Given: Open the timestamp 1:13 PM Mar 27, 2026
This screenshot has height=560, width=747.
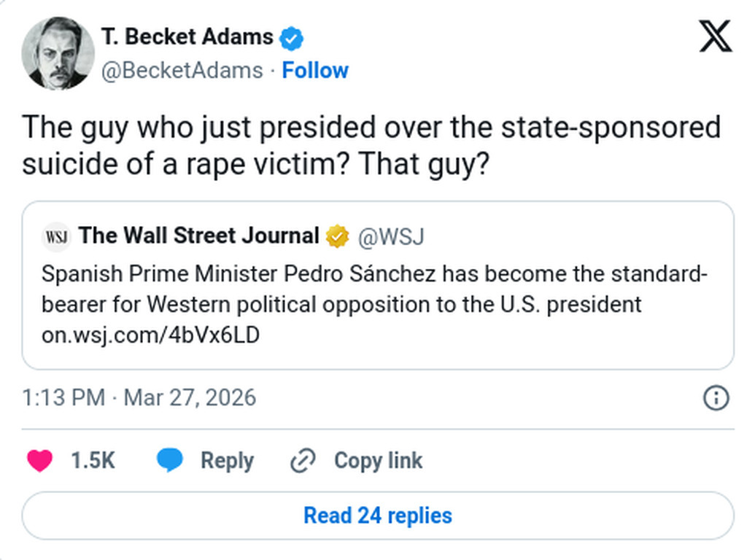Looking at the screenshot, I should click(x=139, y=398).
